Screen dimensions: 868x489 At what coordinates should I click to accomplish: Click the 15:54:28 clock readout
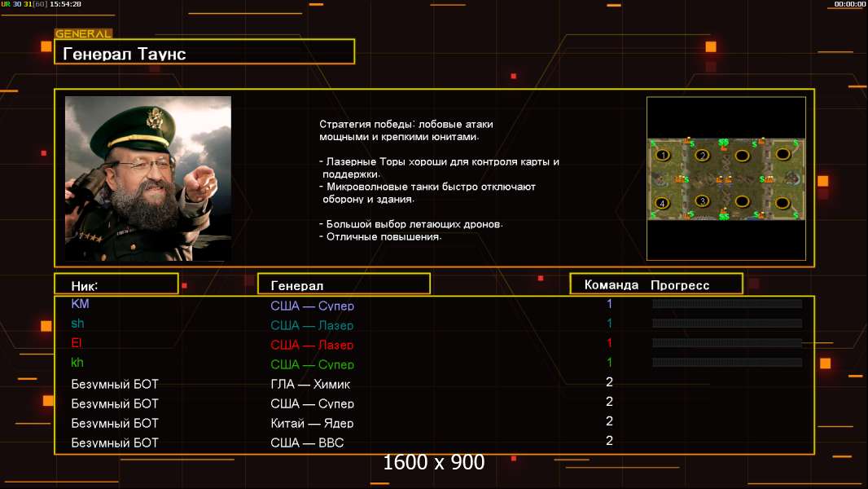click(65, 4)
